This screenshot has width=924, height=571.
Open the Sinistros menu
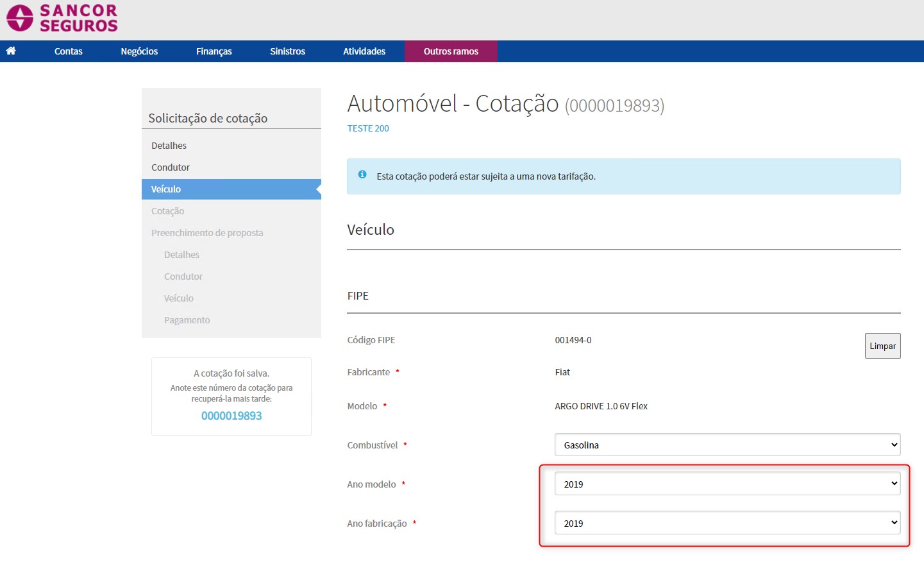click(288, 51)
